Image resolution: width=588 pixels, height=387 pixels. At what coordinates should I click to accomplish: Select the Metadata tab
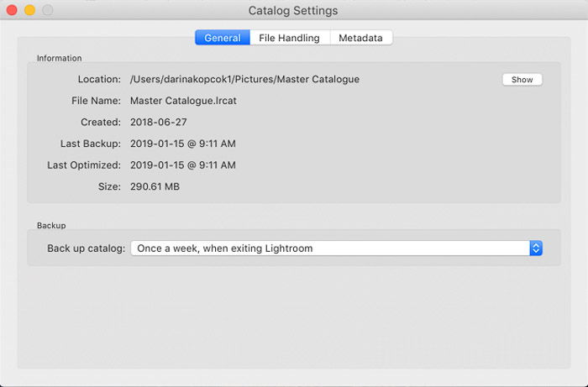point(360,38)
